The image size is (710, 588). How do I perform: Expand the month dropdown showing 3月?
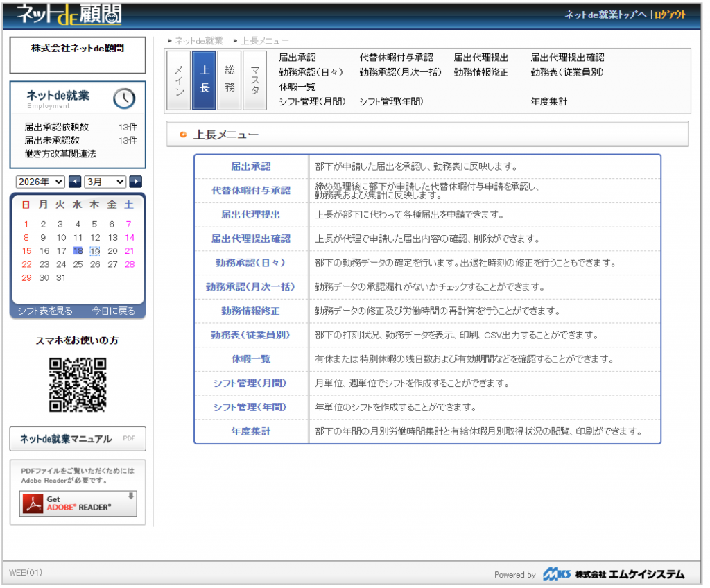pyautogui.click(x=105, y=182)
